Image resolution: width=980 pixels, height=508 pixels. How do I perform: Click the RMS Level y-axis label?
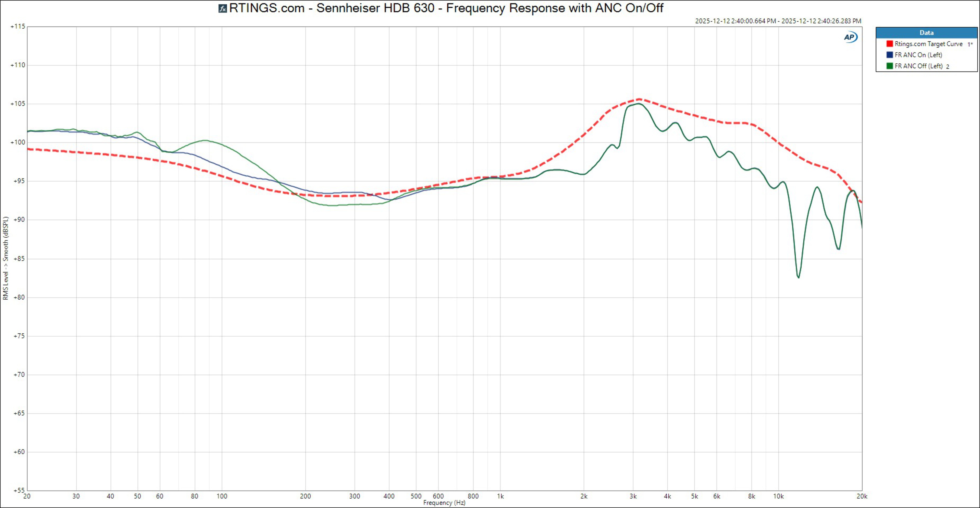point(5,258)
